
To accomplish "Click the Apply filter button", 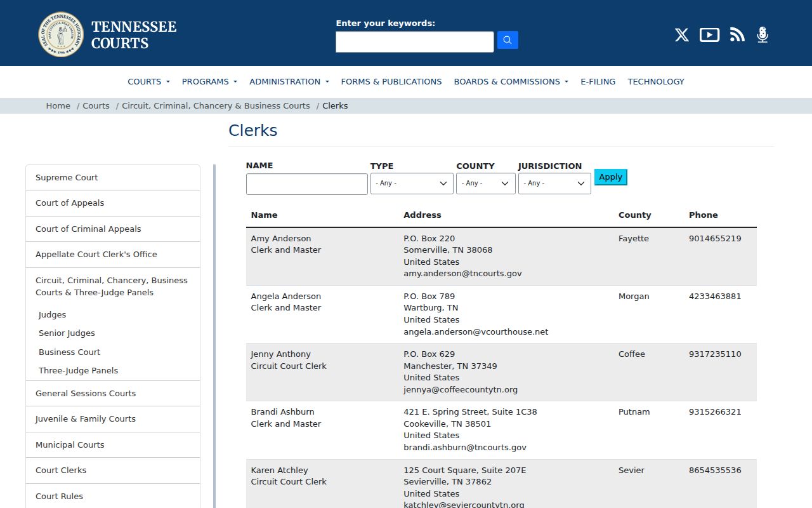I will [x=611, y=177].
